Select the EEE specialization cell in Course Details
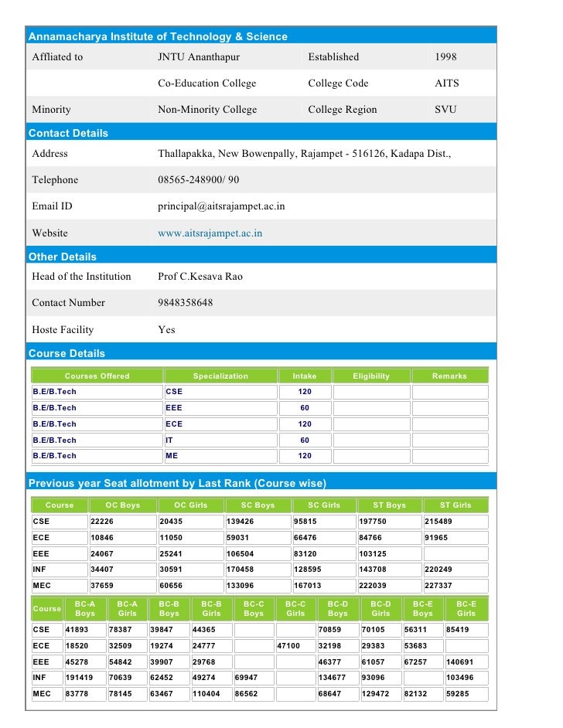Viewport: 563px width, 728px height. (x=220, y=408)
